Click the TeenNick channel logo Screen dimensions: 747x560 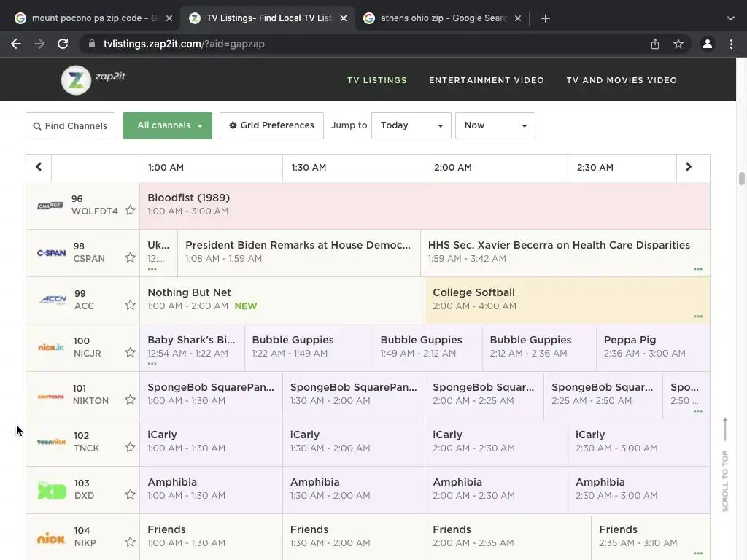51,442
